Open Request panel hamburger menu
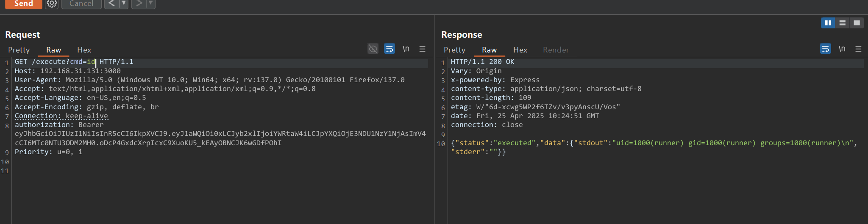 pyautogui.click(x=423, y=49)
